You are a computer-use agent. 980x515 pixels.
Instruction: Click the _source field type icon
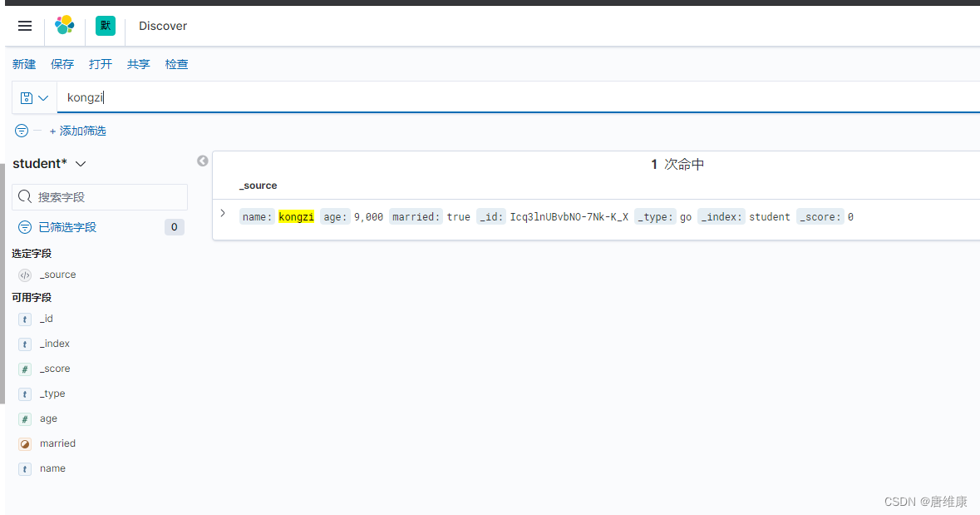click(25, 275)
